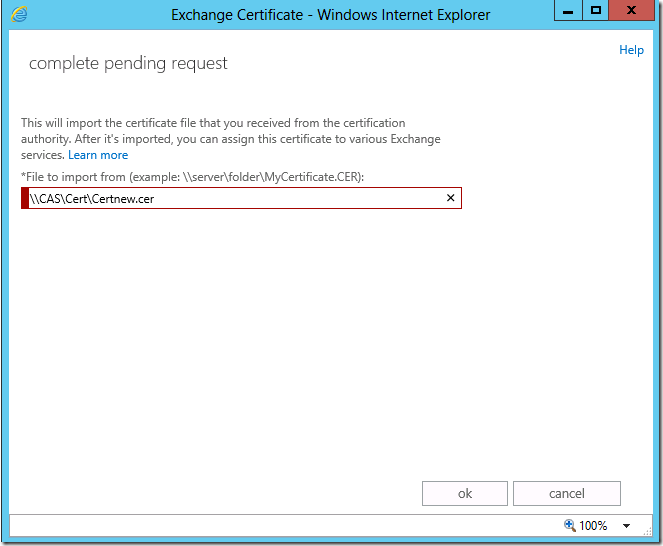The width and height of the screenshot is (663, 546).
Task: Click the Internet Explorer icon in title bar
Action: coord(19,14)
